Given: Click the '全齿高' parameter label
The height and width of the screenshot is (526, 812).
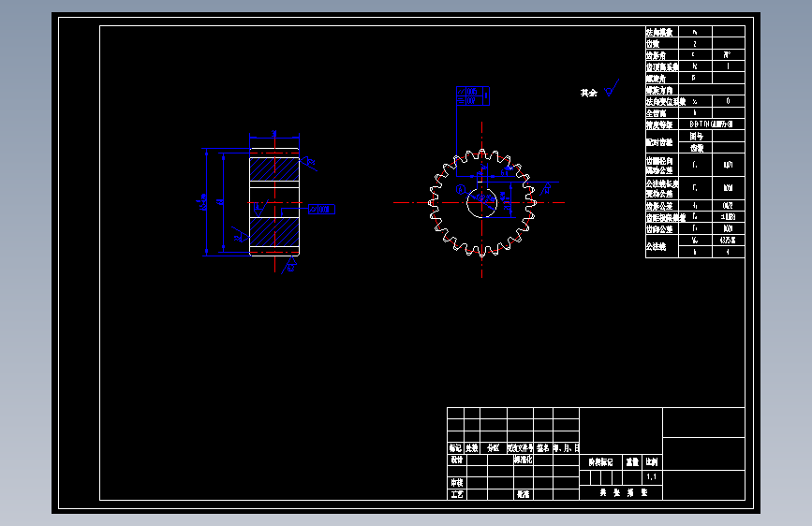Looking at the screenshot, I should [656, 113].
